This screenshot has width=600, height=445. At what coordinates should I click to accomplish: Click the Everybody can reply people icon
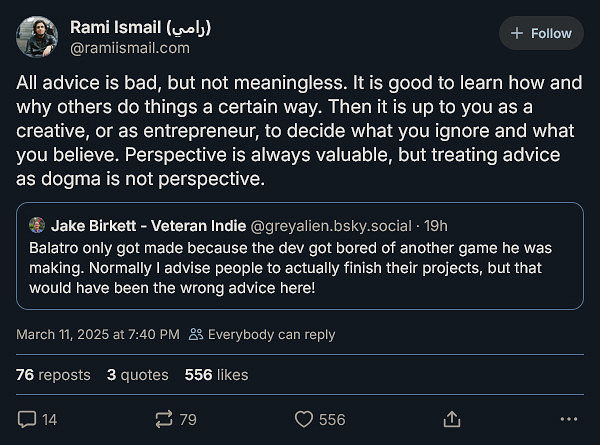tap(196, 334)
